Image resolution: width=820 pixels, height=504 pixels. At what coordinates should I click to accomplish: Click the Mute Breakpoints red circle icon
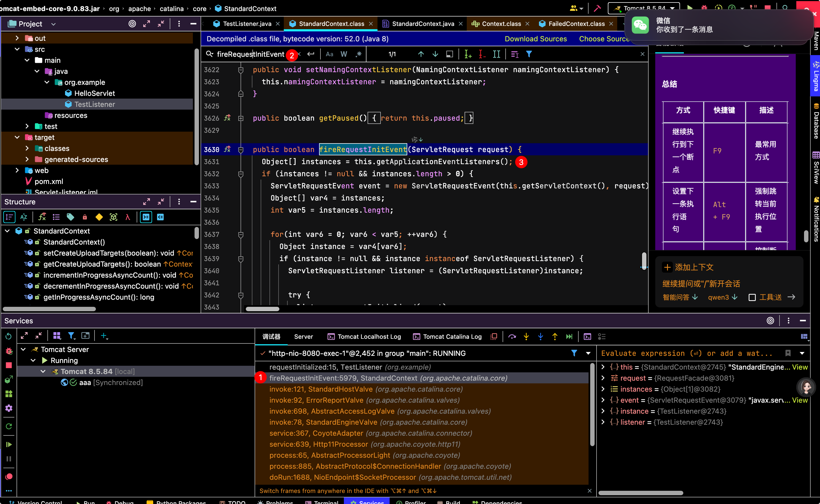[9, 476]
